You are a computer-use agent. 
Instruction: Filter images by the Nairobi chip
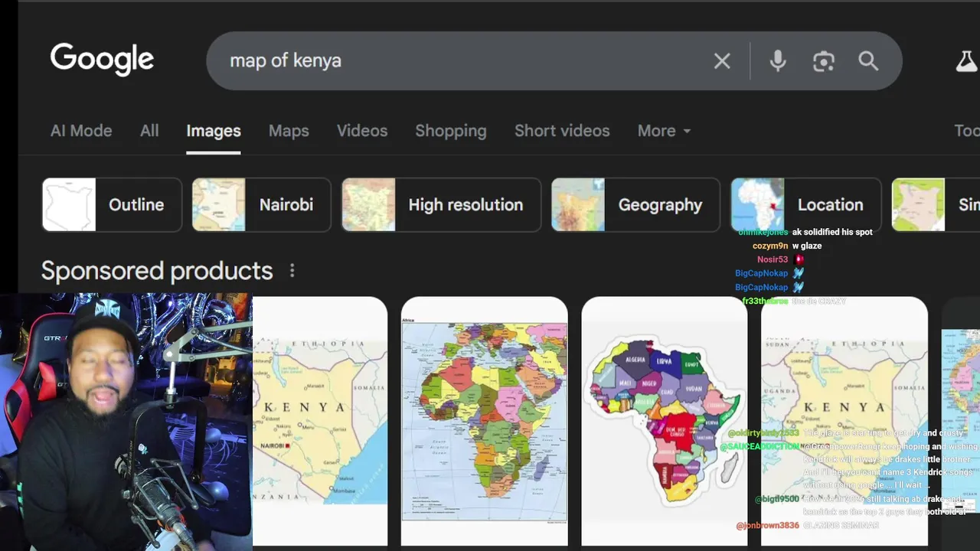coord(261,204)
